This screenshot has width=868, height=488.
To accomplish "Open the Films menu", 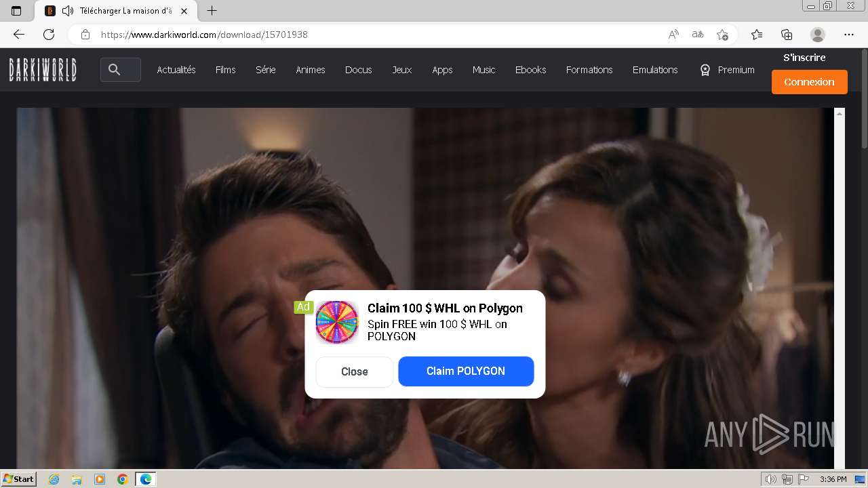I will [226, 70].
